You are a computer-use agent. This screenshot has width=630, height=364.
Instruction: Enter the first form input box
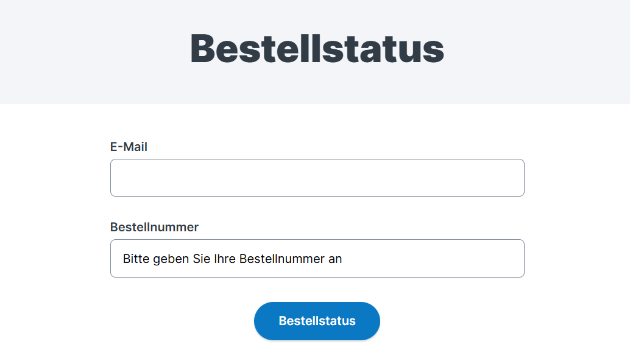pyautogui.click(x=317, y=178)
